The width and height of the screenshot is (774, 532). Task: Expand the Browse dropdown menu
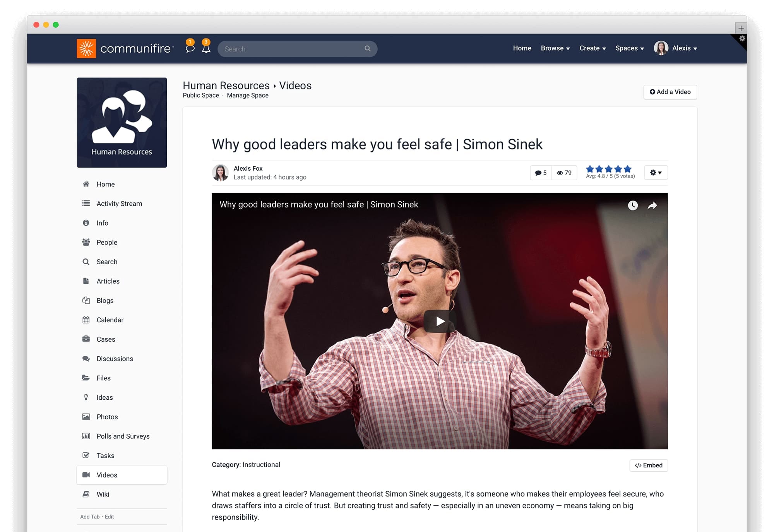click(x=555, y=48)
